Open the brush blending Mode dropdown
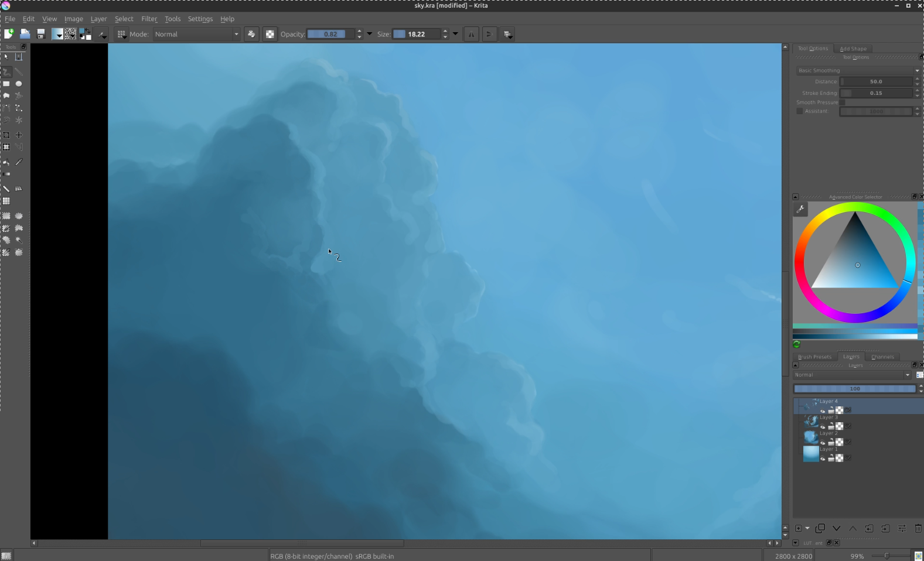Image resolution: width=924 pixels, height=561 pixels. pos(196,34)
